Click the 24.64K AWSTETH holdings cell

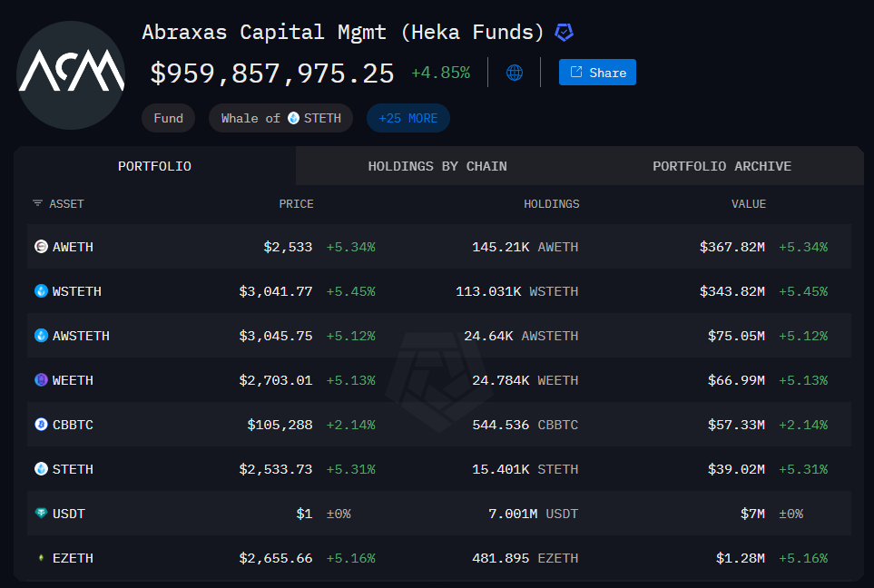click(521, 336)
